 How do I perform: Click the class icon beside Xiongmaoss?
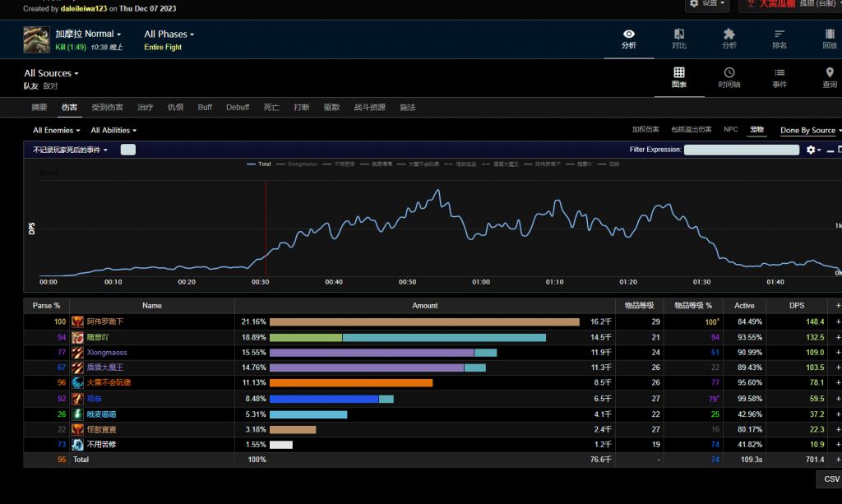(77, 352)
